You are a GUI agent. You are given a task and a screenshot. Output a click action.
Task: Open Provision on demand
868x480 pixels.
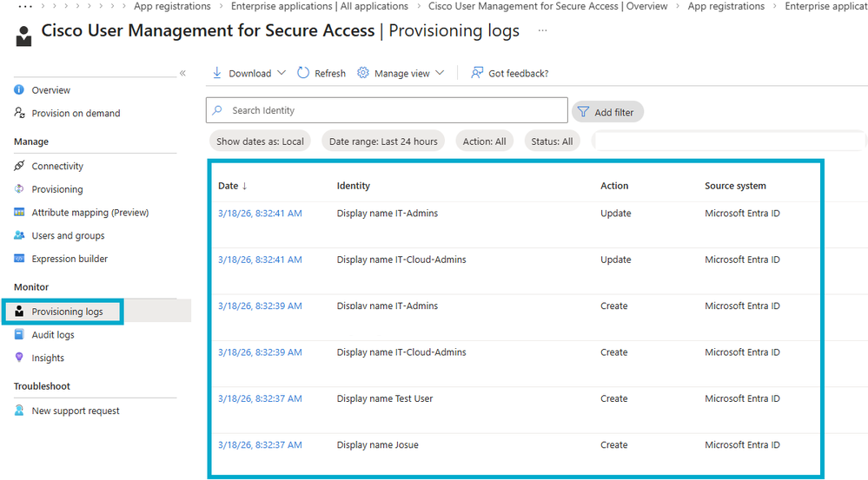(76, 114)
